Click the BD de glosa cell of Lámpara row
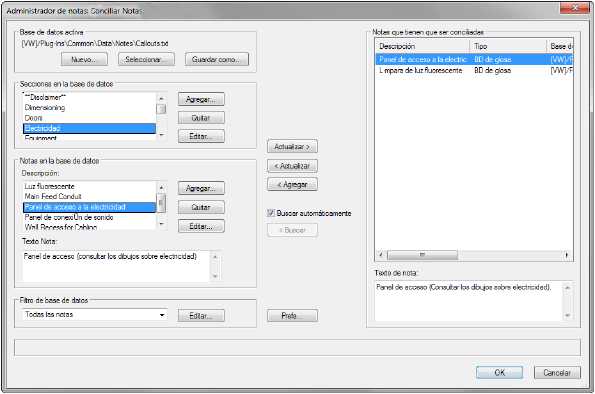595x394 pixels. point(492,71)
